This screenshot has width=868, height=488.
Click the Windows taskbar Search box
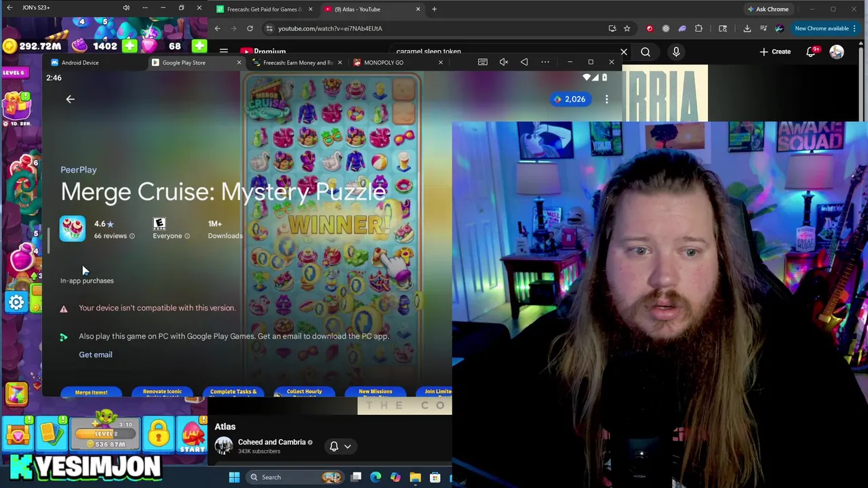point(294,477)
